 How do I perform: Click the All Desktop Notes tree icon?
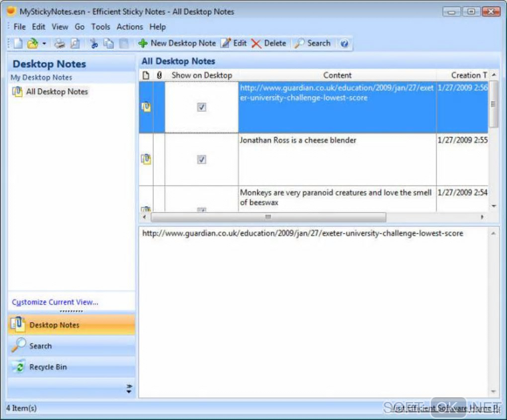[x=17, y=91]
